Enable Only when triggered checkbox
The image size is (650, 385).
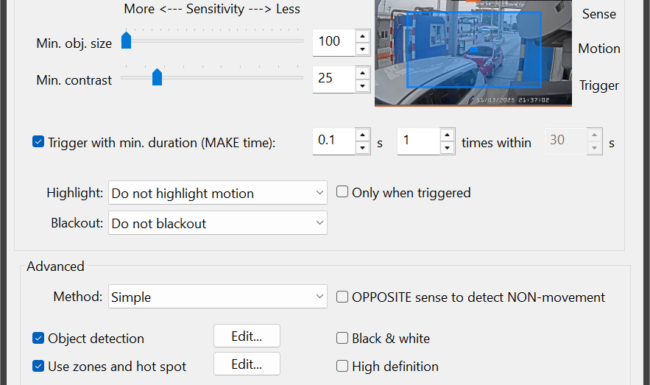click(x=342, y=191)
